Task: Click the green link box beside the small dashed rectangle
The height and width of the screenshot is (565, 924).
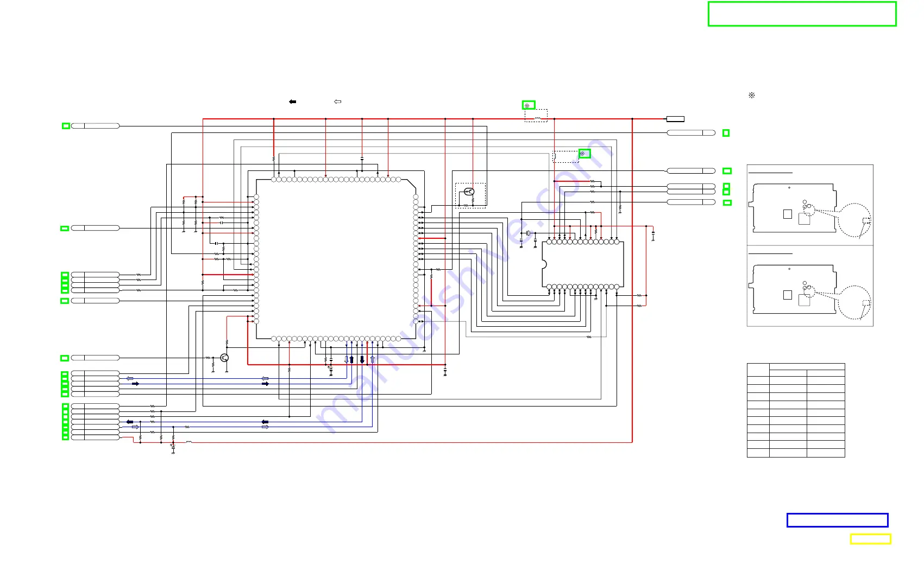Action: (584, 154)
